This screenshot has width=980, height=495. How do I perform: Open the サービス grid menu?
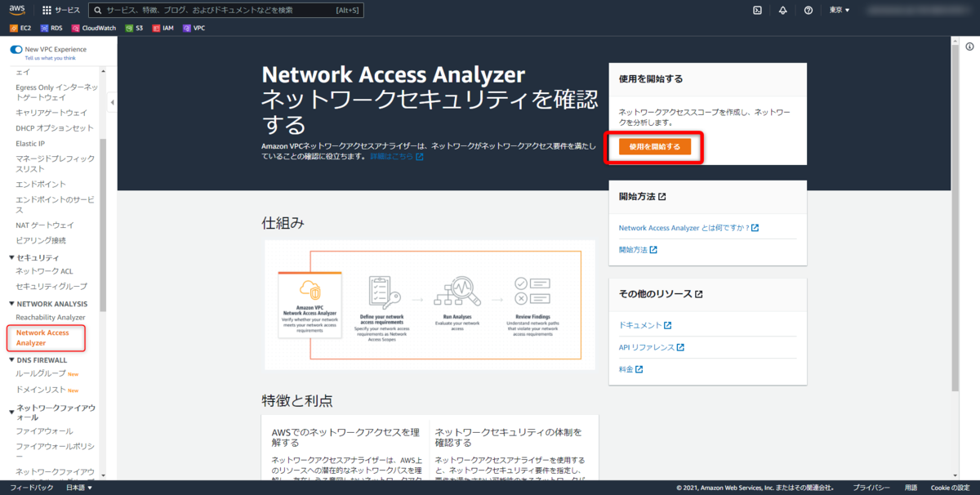click(61, 11)
